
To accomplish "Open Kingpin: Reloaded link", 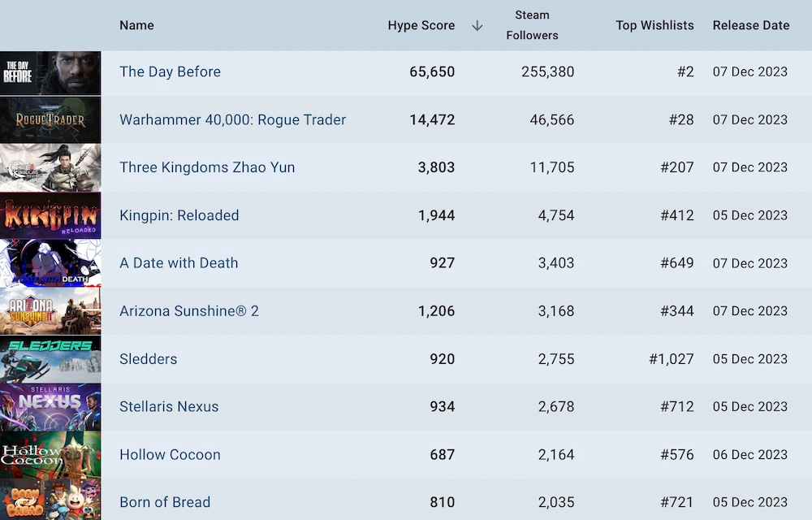I will click(x=179, y=215).
